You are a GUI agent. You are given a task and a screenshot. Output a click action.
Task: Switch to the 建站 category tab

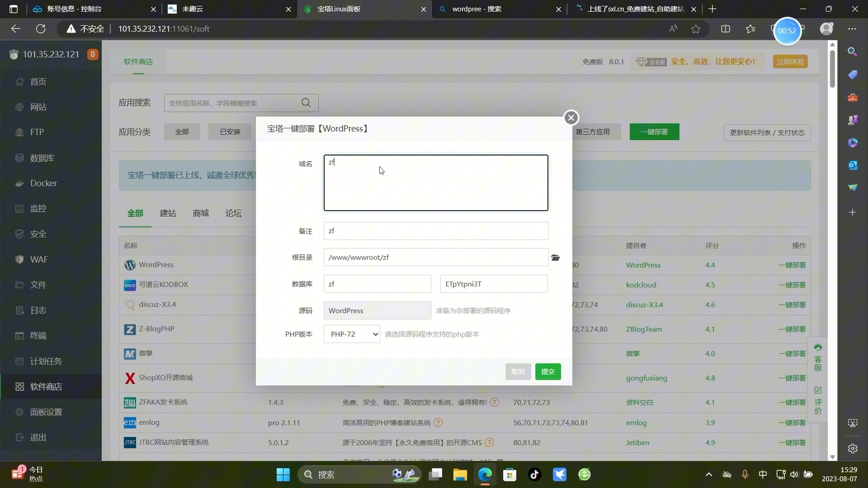[168, 213]
